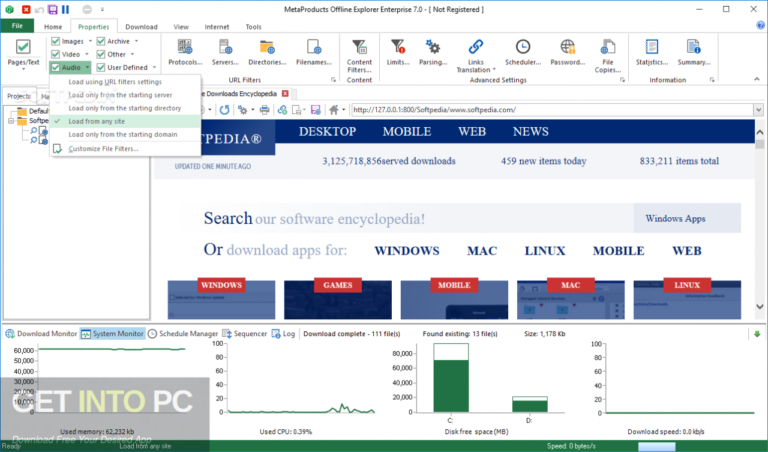The width and height of the screenshot is (768, 452).
Task: Collapse the Softpedia project folder tree node
Action: click(11, 120)
